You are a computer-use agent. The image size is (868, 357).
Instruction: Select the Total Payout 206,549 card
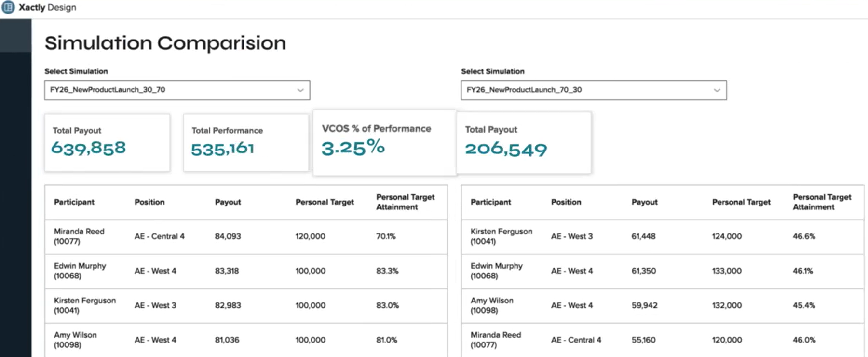click(x=523, y=142)
